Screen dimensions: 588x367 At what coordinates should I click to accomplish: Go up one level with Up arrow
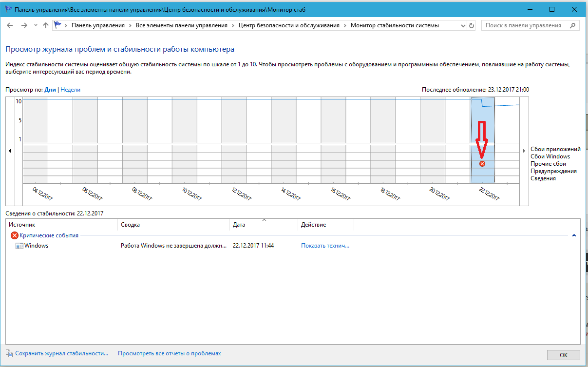click(46, 25)
